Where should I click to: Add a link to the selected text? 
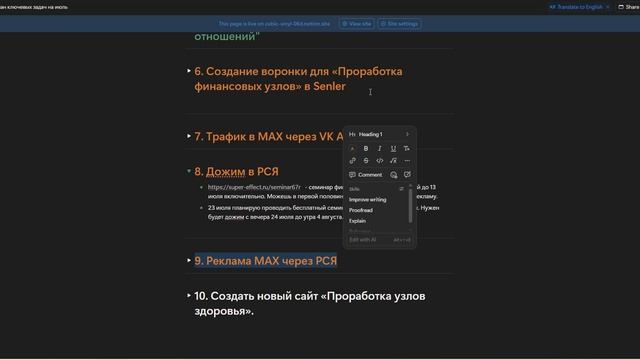click(353, 161)
